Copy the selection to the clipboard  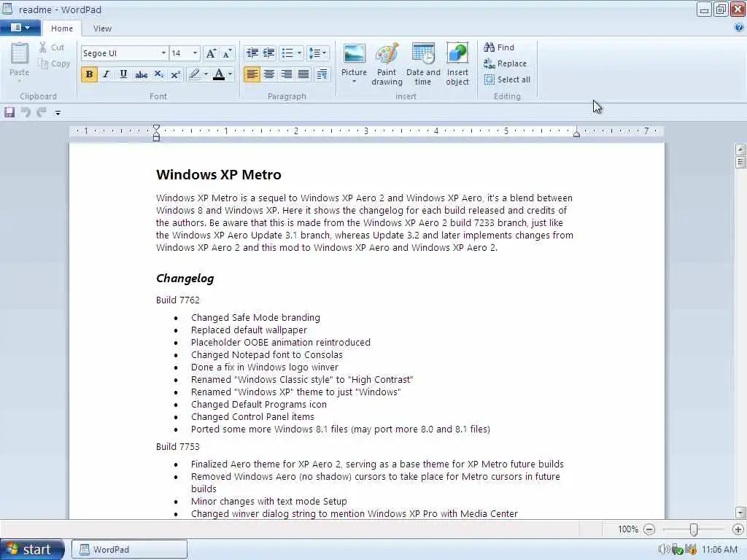[54, 63]
